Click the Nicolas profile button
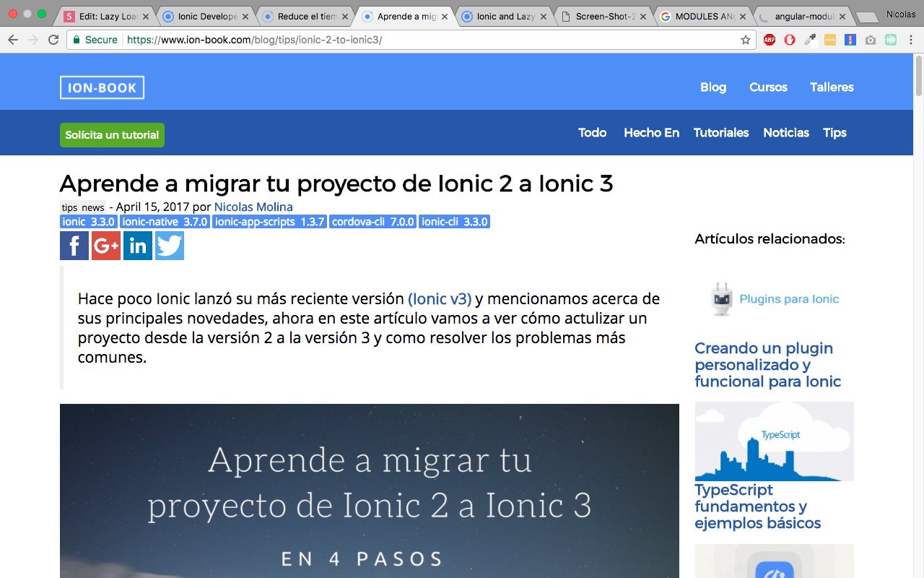This screenshot has height=578, width=924. (x=901, y=14)
